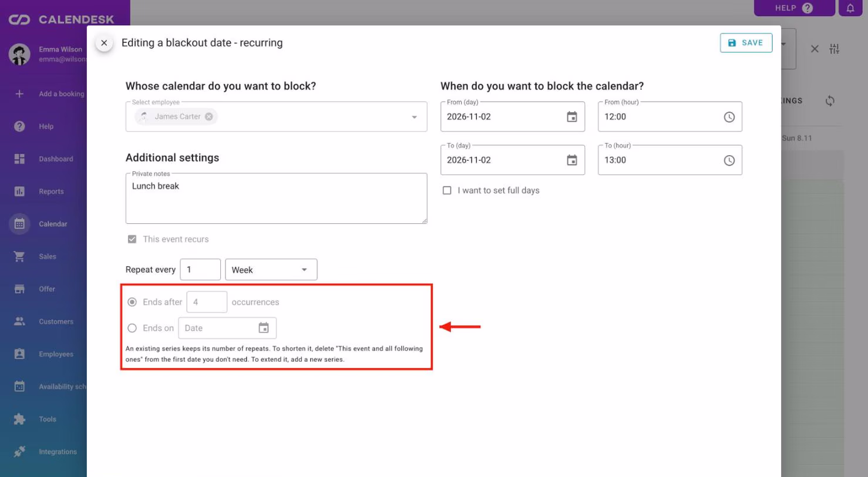
Task: Expand the Select employee dropdown arrow
Action: point(414,117)
